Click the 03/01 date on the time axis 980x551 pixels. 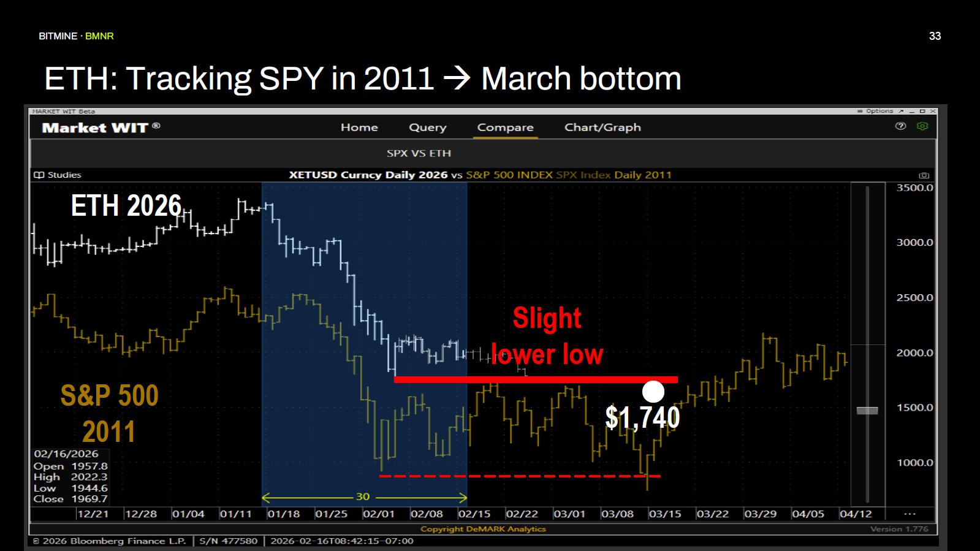[x=569, y=514]
